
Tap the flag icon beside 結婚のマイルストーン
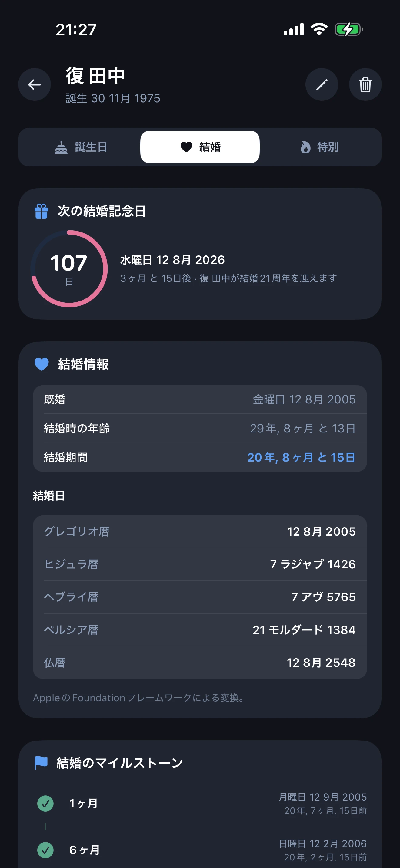click(41, 763)
